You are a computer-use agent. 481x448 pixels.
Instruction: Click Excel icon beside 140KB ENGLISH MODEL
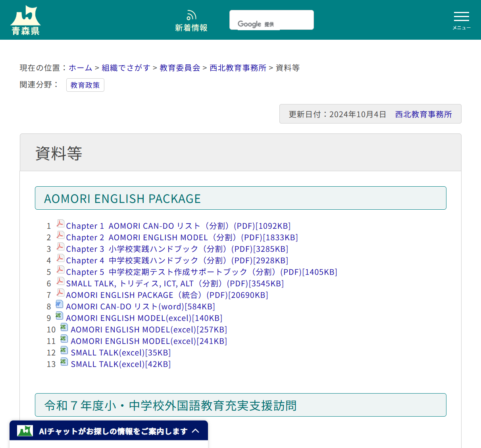(x=60, y=316)
